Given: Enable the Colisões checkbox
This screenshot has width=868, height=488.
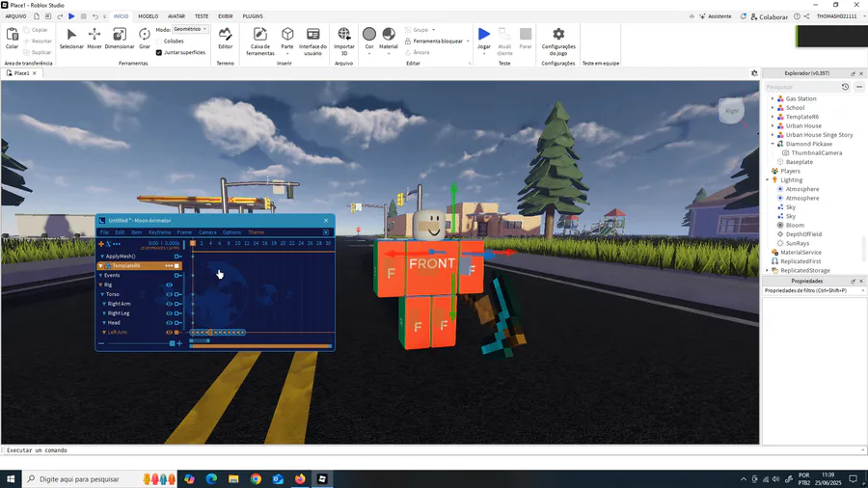Looking at the screenshot, I should tap(159, 41).
